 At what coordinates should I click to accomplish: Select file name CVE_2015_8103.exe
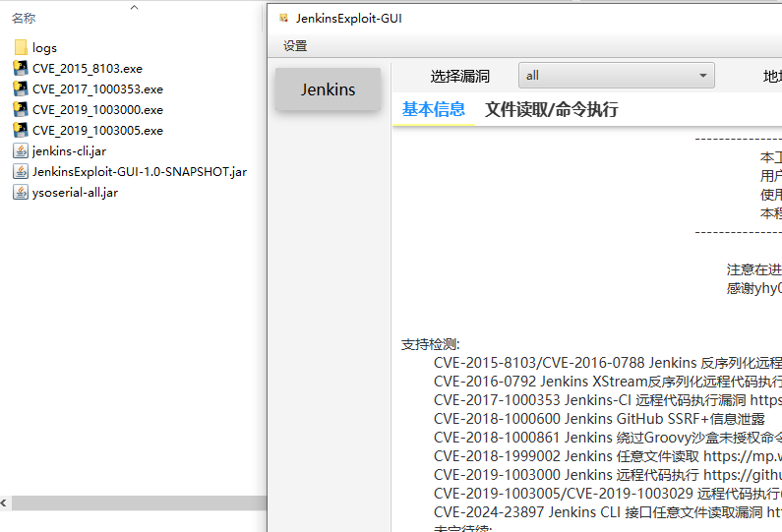[x=88, y=68]
